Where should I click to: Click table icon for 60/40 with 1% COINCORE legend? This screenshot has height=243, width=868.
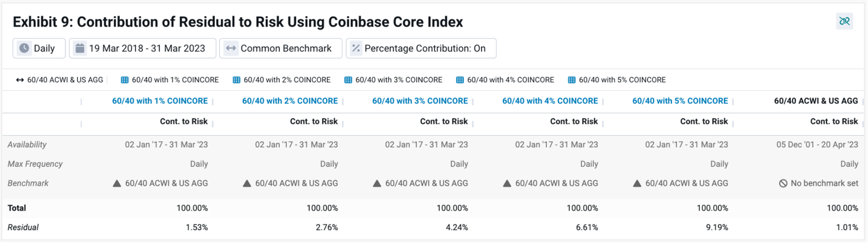pyautogui.click(x=124, y=80)
